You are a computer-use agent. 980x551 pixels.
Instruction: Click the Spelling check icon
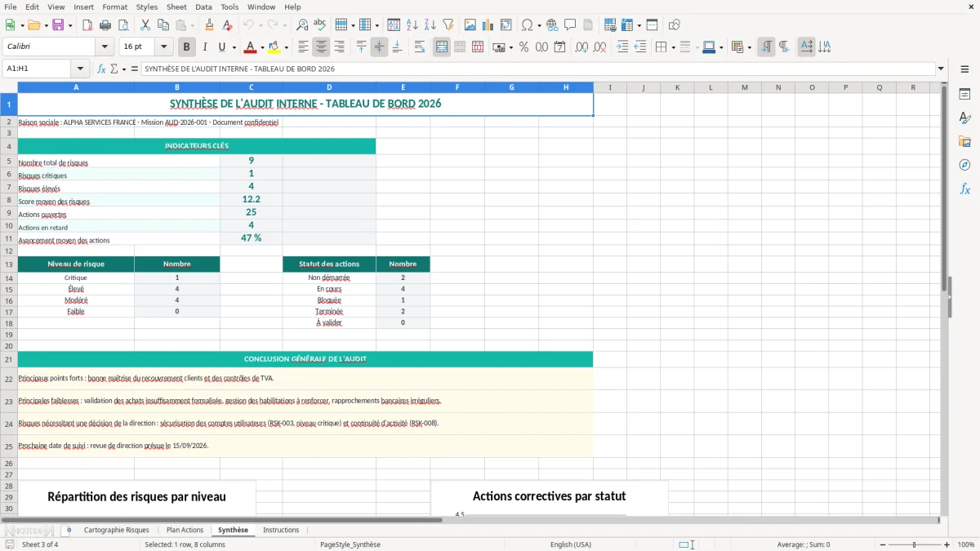320,25
